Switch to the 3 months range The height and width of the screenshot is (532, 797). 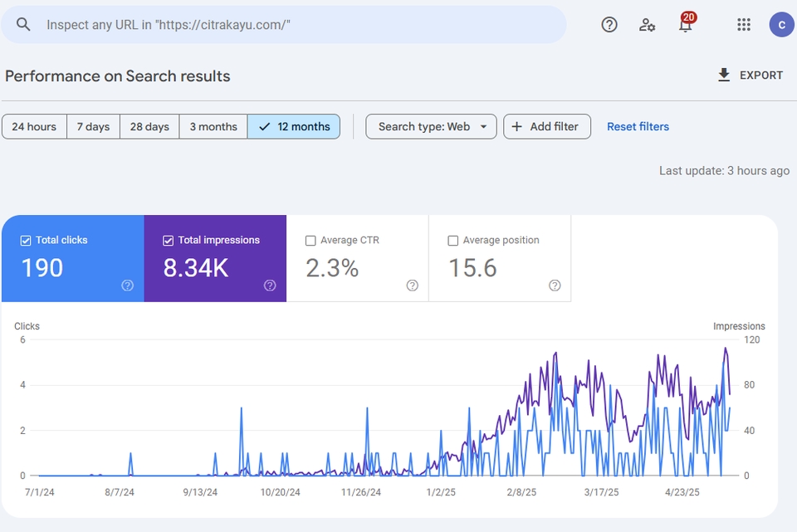point(213,127)
